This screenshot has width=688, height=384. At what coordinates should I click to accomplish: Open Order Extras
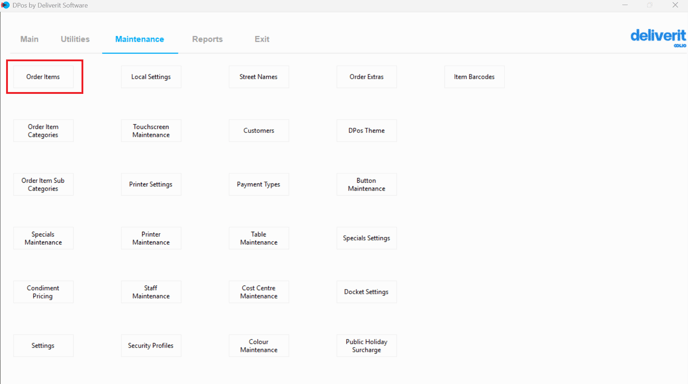point(366,77)
